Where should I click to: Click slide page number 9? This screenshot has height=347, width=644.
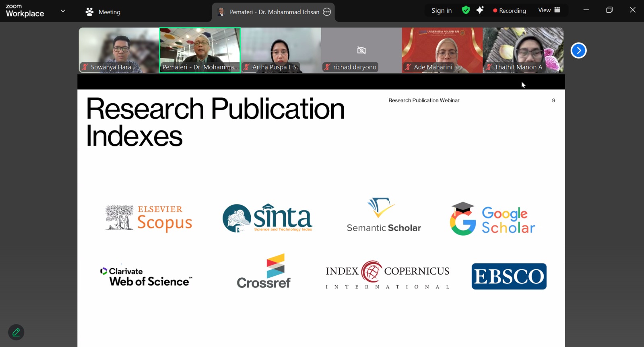pyautogui.click(x=553, y=101)
